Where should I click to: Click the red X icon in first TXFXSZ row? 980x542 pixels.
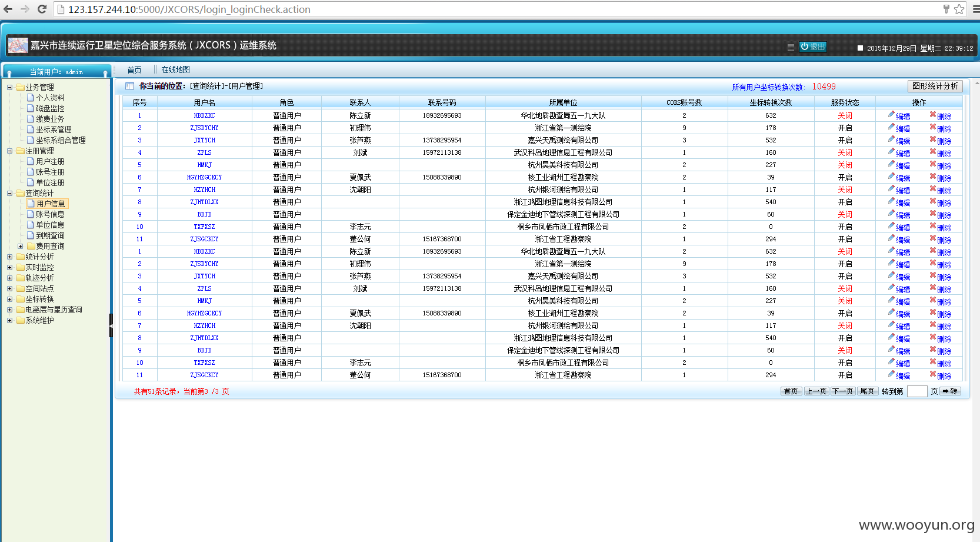(933, 225)
